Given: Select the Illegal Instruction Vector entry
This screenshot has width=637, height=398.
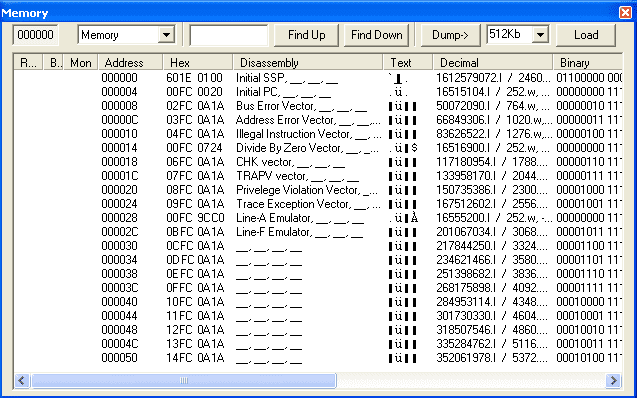Looking at the screenshot, I should pos(309,134).
